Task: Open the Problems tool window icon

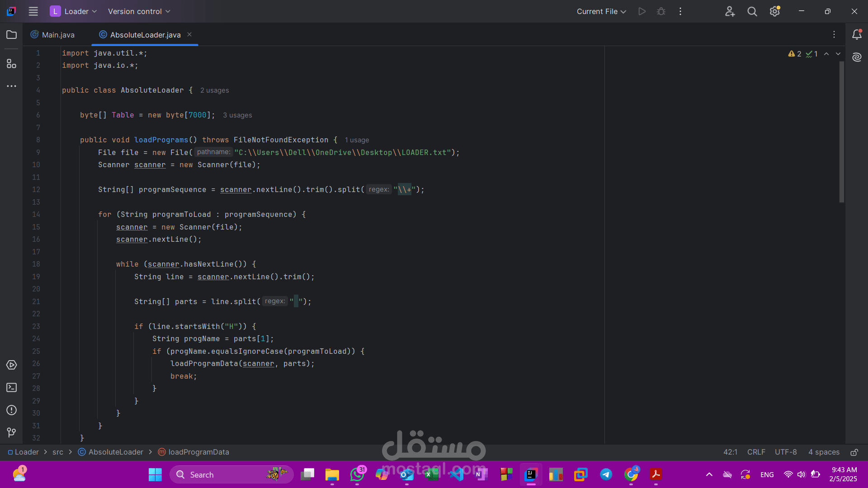Action: 11,410
